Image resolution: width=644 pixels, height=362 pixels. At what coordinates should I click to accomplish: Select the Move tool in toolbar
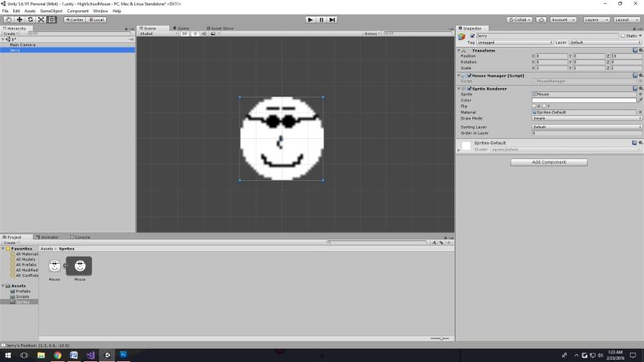pyautogui.click(x=19, y=20)
